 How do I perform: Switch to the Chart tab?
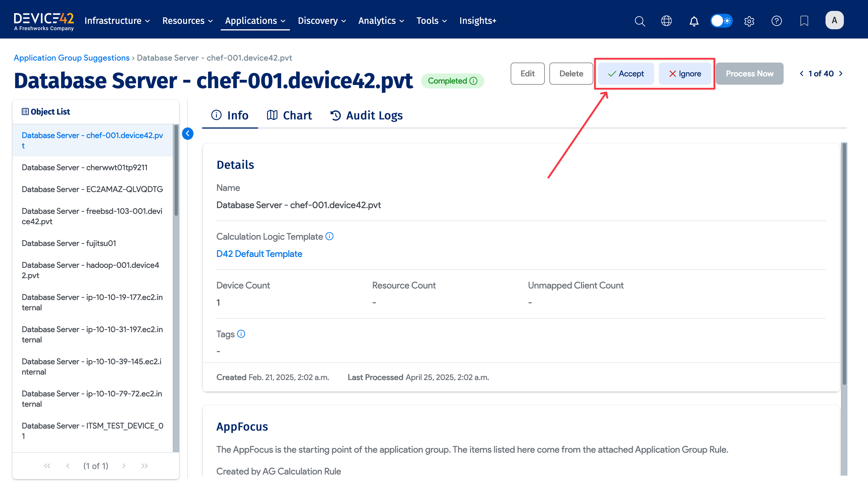coord(290,115)
